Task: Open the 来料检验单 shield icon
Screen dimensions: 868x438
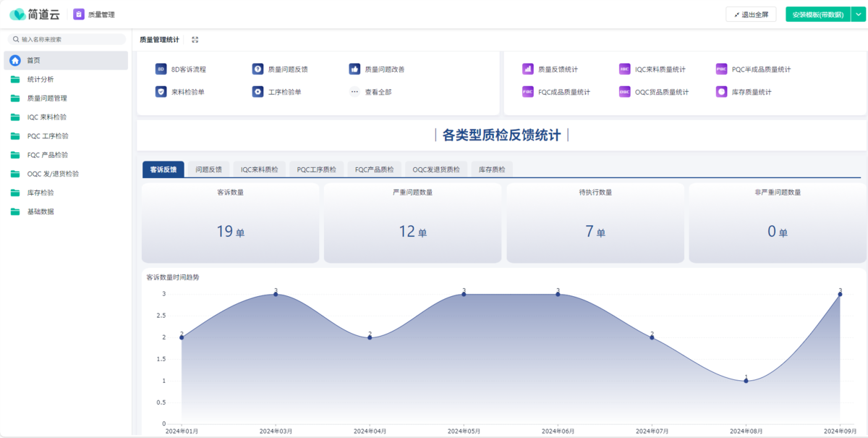Action: pyautogui.click(x=161, y=92)
